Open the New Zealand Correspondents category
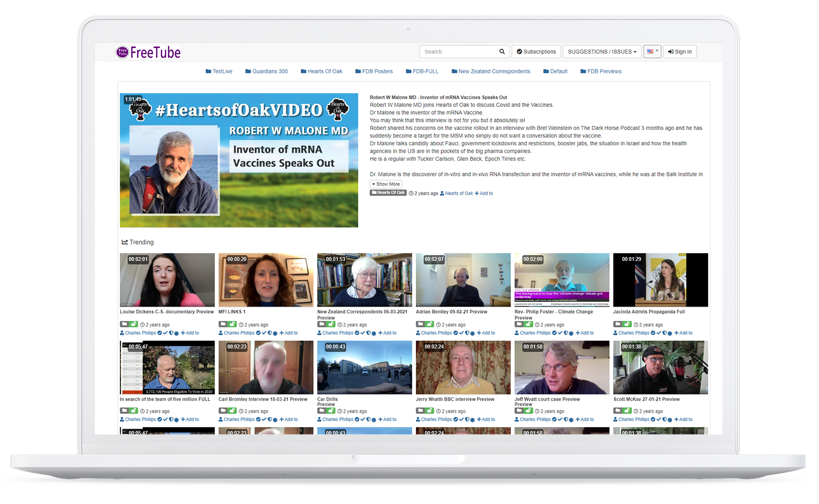Screen dimensions: 819x504 tap(490, 72)
